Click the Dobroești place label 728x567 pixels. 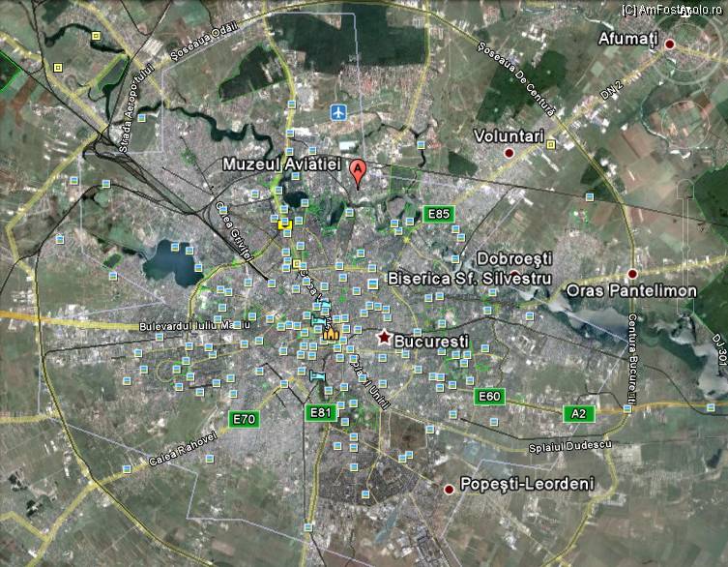click(513, 259)
